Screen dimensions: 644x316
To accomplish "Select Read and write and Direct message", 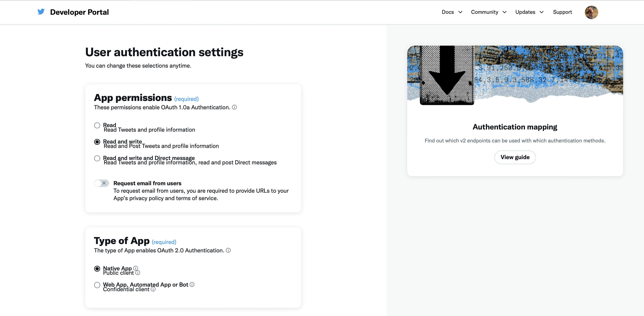I will [x=97, y=158].
